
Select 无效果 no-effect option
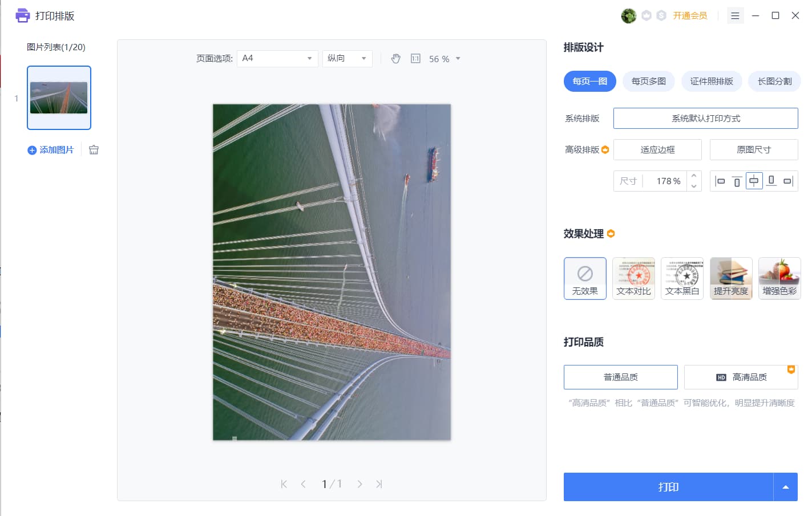coord(585,278)
